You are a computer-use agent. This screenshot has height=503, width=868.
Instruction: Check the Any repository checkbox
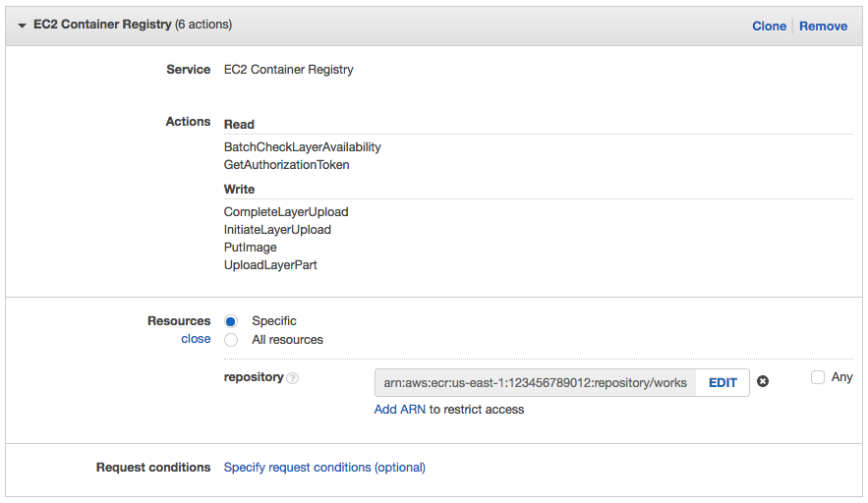point(818,377)
